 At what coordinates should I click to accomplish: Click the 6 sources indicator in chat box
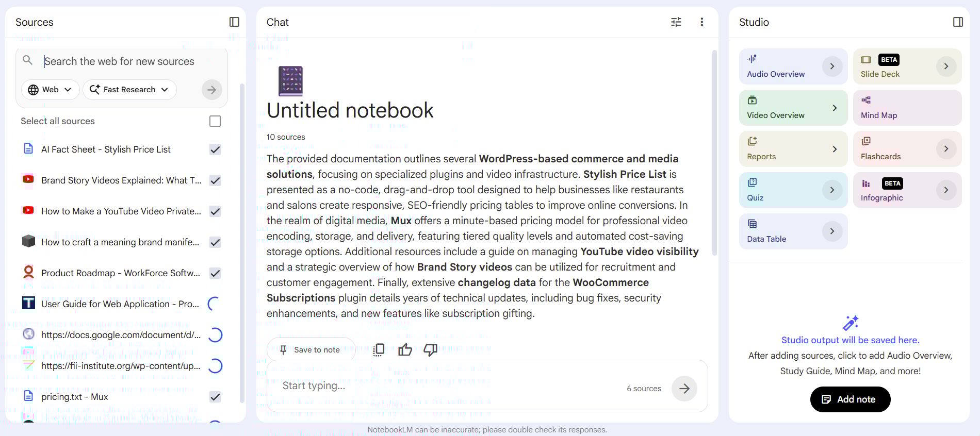[x=644, y=389]
